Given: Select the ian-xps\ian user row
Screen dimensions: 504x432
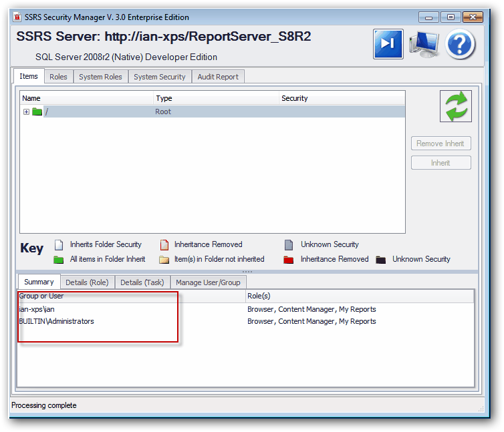Looking at the screenshot, I should 245,309.
